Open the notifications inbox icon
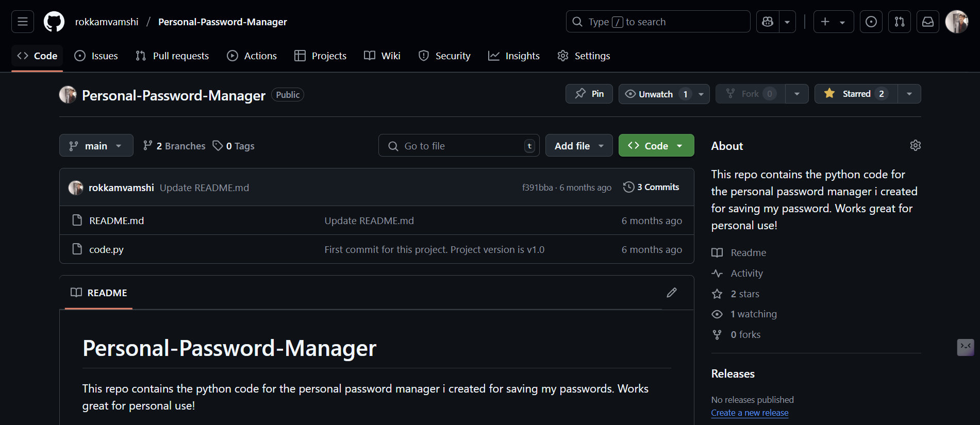 pyautogui.click(x=928, y=22)
